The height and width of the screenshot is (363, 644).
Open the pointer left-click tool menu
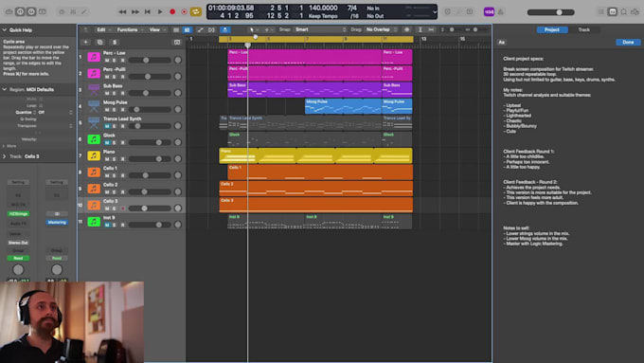coord(254,29)
